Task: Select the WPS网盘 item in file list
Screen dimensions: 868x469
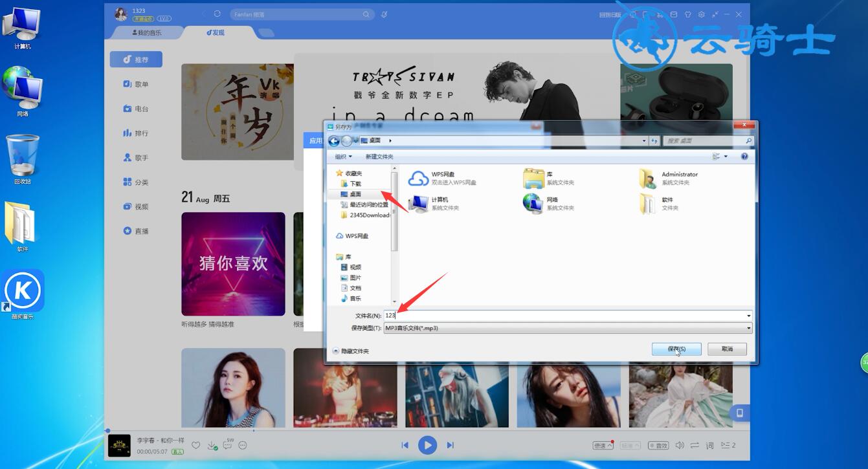Action: click(443, 179)
